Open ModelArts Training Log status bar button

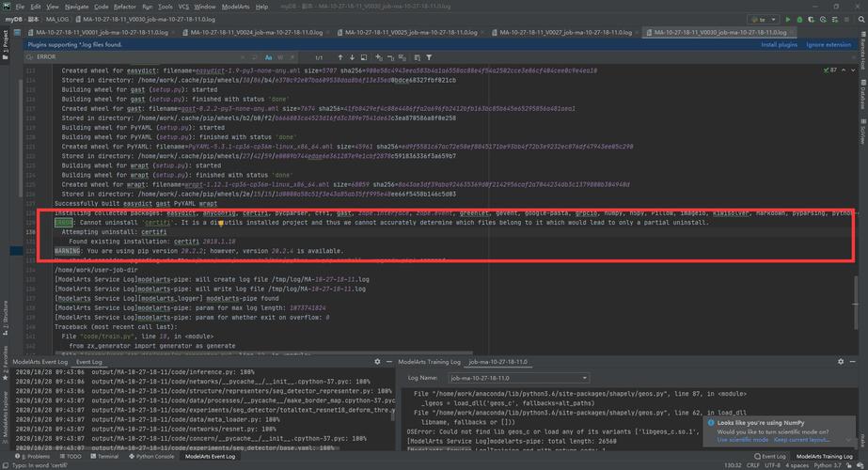tap(824, 456)
